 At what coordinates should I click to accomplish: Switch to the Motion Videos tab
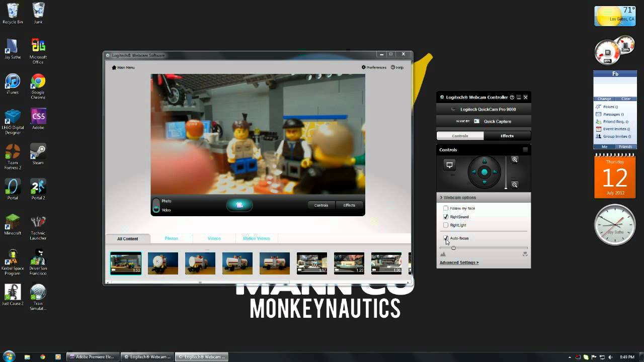tap(257, 238)
